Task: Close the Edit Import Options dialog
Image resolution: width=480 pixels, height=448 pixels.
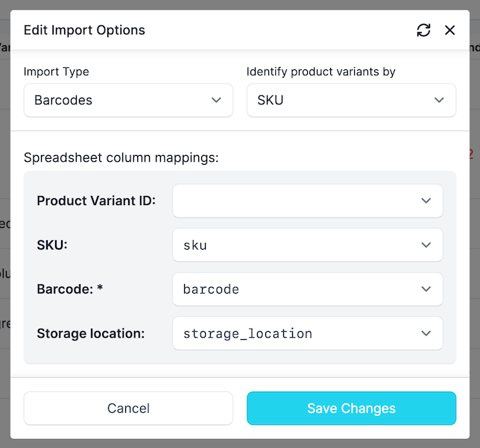Action: tap(449, 30)
